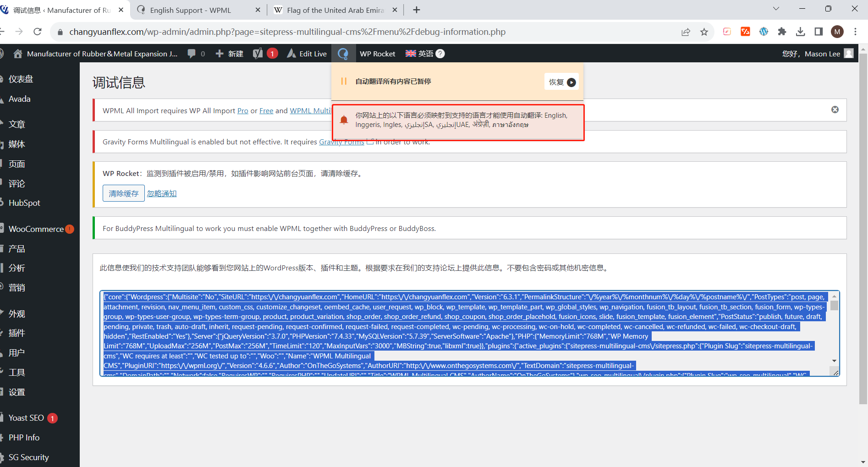
Task: Open the share page icon in address bar
Action: pos(686,32)
